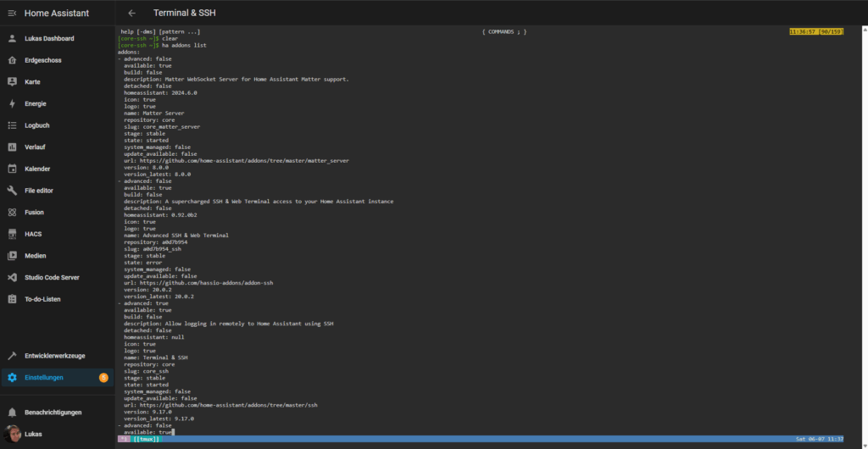Image resolution: width=868 pixels, height=449 pixels.
Task: Collapse the sidebar with the hamburger icon
Action: pyautogui.click(x=12, y=13)
